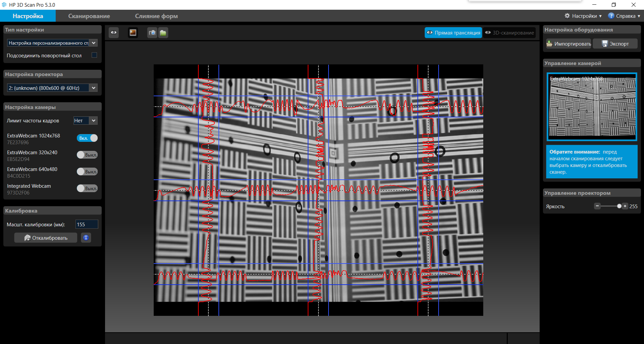Click the blue calibration info icon
The width and height of the screenshot is (644, 344).
(86, 238)
